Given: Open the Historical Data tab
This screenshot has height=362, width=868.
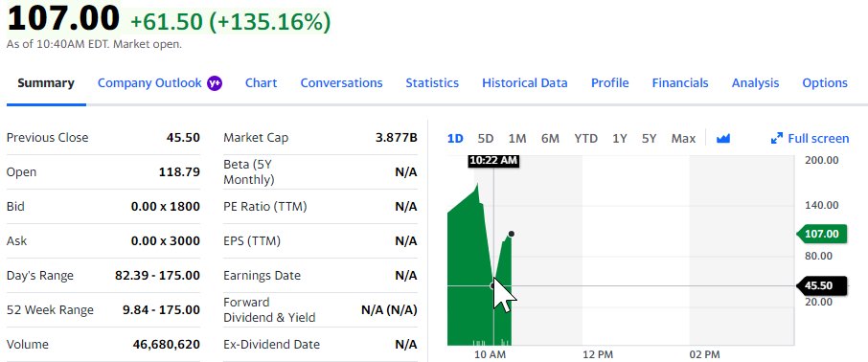Looking at the screenshot, I should [x=525, y=83].
